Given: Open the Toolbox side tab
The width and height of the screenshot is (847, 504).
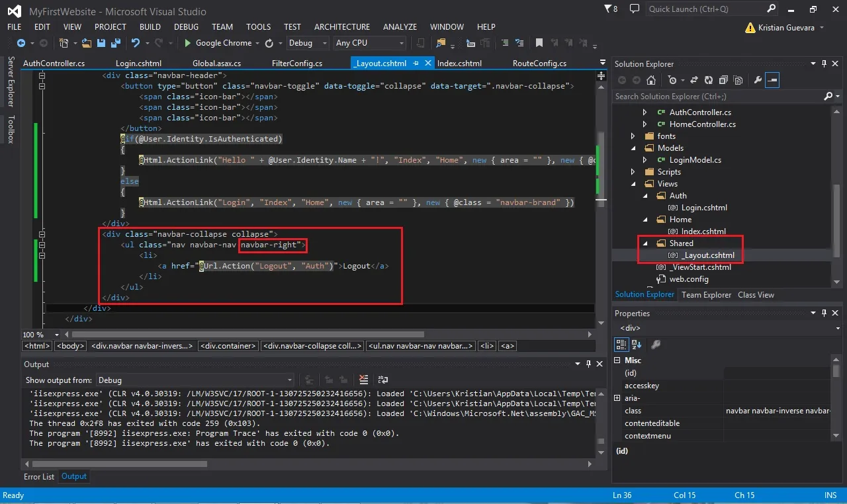Looking at the screenshot, I should pos(11,130).
